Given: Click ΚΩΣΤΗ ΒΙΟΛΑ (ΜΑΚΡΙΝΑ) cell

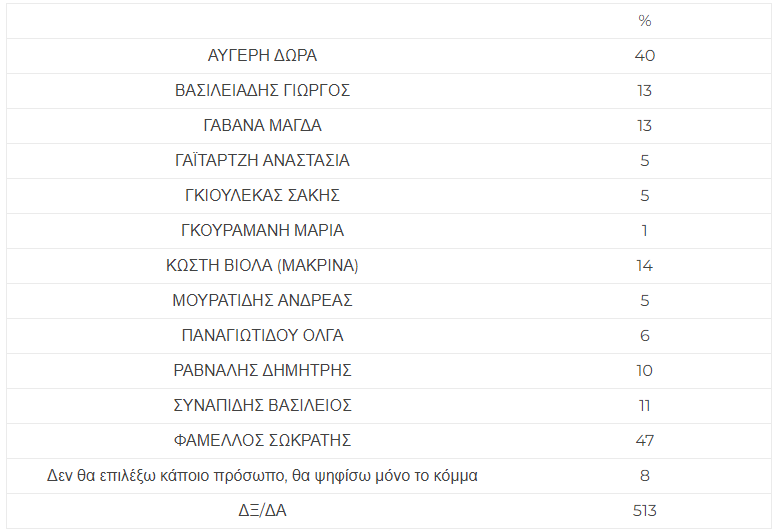Looking at the screenshot, I should click(262, 266).
